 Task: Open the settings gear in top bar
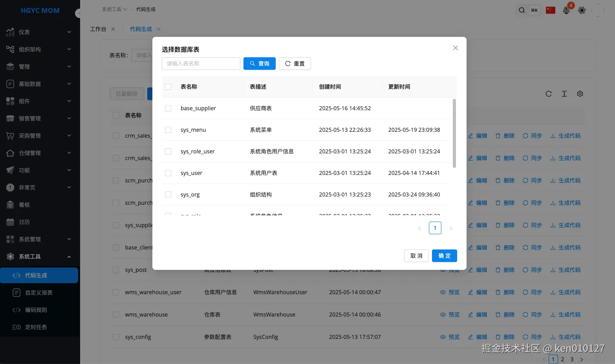pyautogui.click(x=582, y=10)
